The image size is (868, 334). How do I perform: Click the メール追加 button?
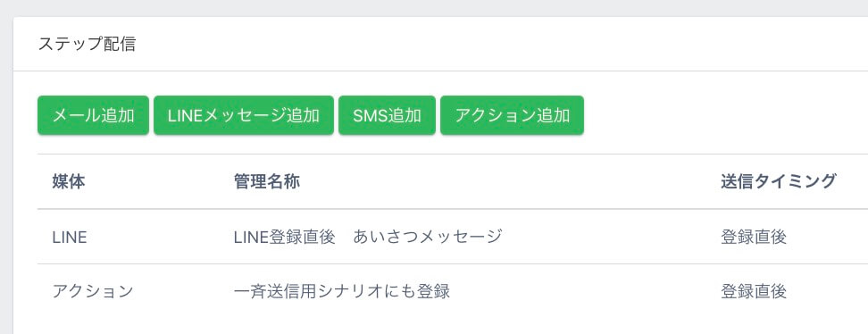pos(93,115)
